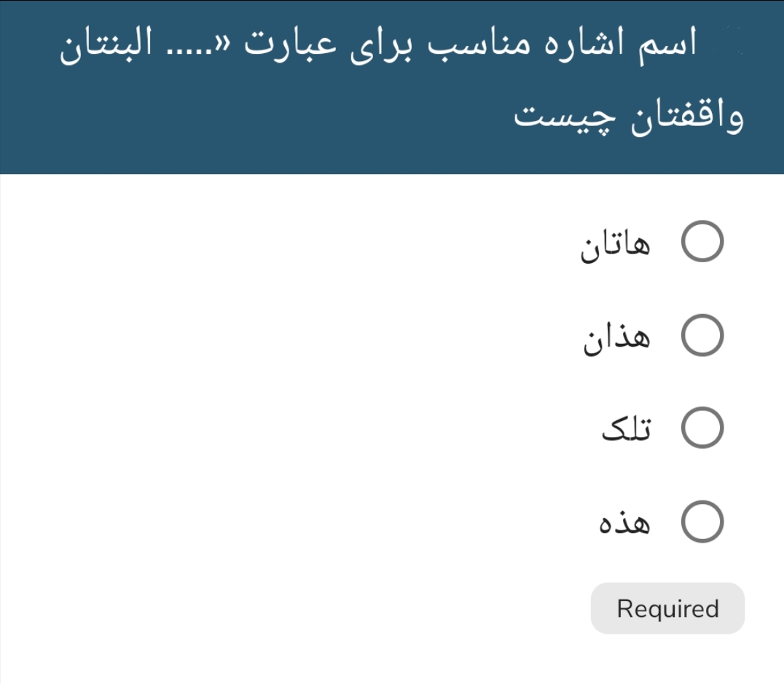Click the Required badge
784x684 pixels.
pyautogui.click(x=667, y=607)
